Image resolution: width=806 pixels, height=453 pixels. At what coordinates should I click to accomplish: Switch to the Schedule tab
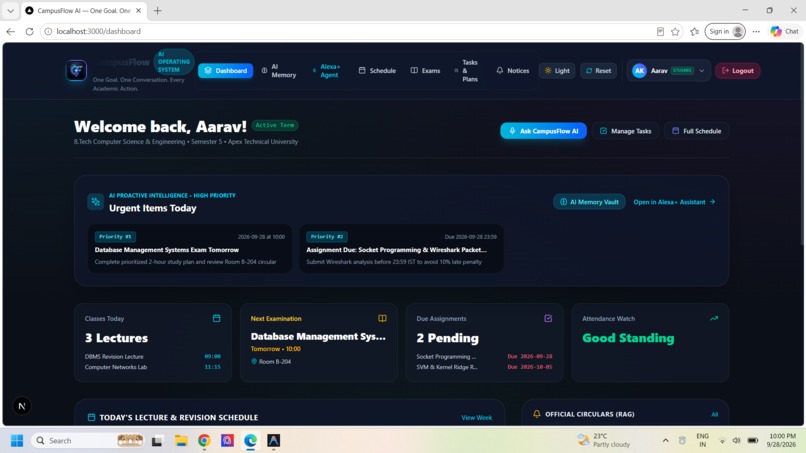click(x=377, y=70)
